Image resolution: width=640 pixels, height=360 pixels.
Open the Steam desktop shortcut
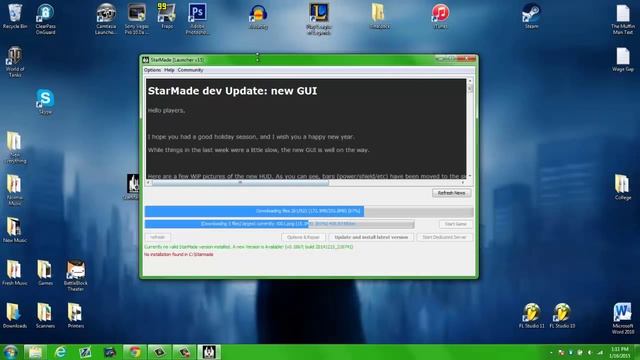pyautogui.click(x=531, y=16)
